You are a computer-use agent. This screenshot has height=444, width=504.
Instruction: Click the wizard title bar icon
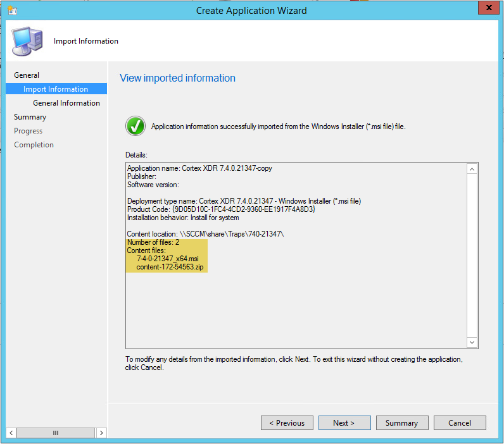tap(12, 10)
